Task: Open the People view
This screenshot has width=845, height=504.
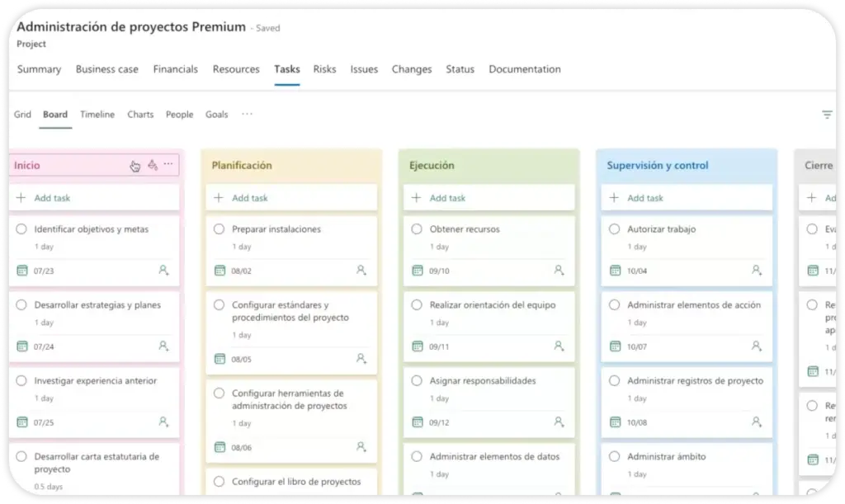Action: point(179,114)
